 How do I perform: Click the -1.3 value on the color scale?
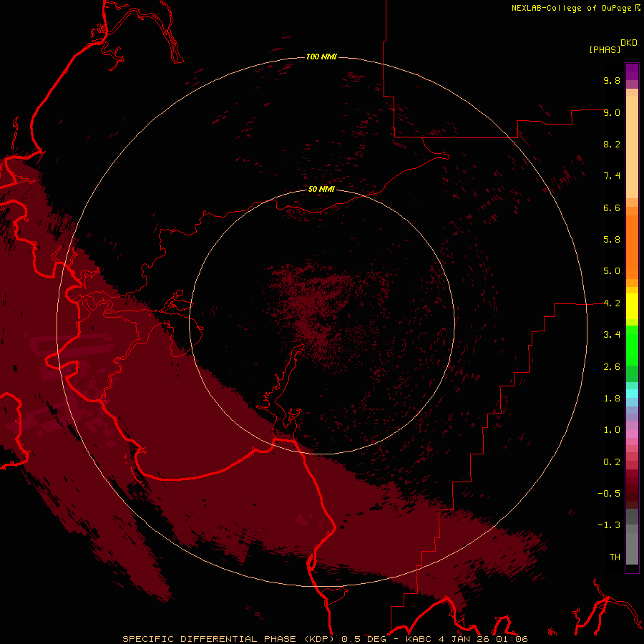609,525
